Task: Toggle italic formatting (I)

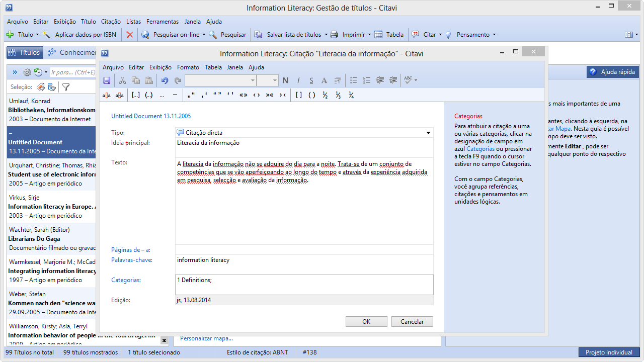Action: 298,80
